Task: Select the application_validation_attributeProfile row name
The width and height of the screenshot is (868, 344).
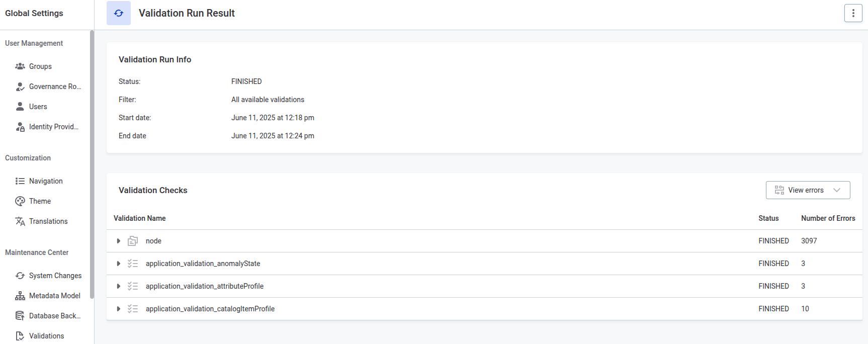Action: pos(204,286)
